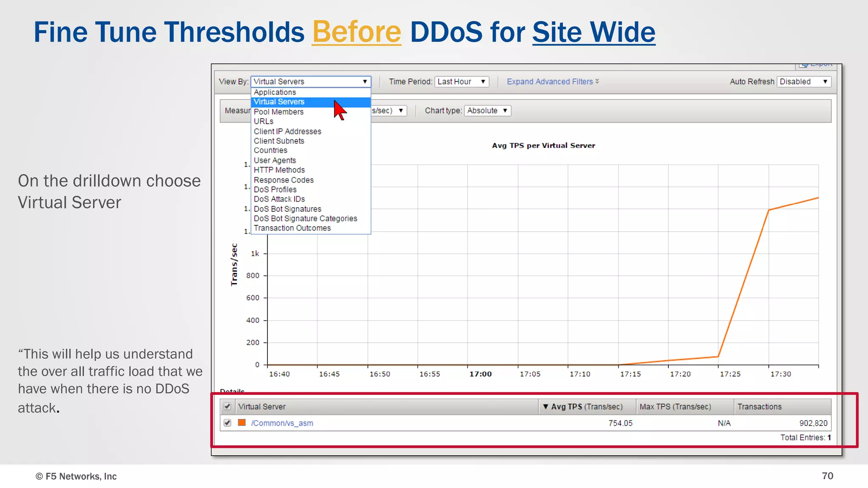Choose DoS Attack IDs from the list
The width and height of the screenshot is (868, 488).
311,199
